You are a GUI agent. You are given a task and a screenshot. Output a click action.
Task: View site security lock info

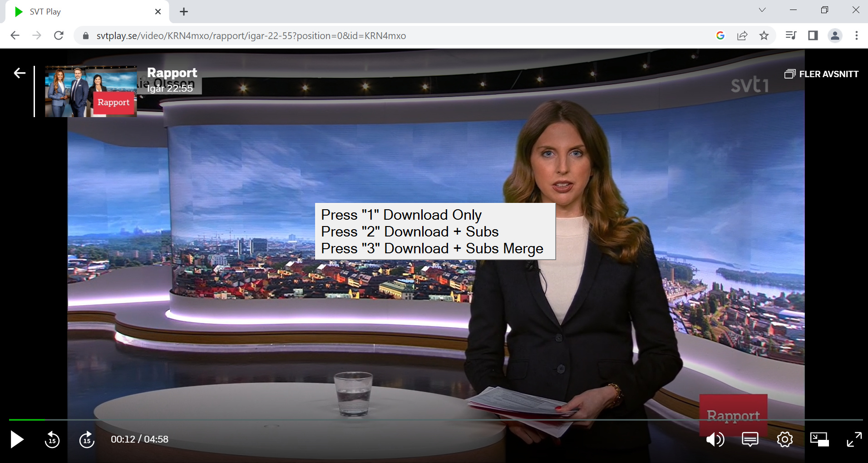point(85,35)
